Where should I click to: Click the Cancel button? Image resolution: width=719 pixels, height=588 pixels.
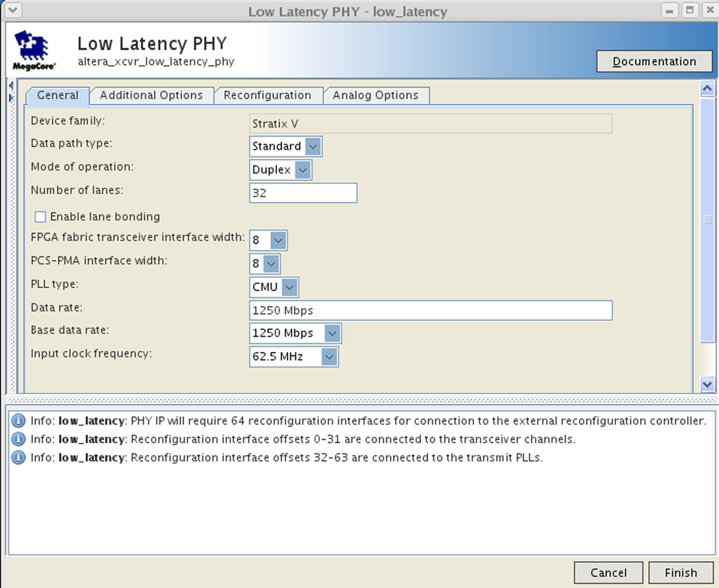point(608,573)
